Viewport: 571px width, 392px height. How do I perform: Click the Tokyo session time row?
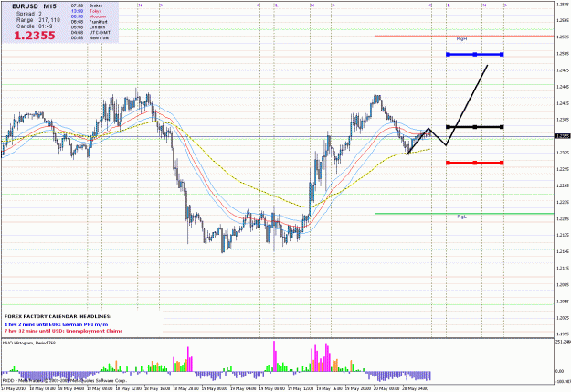coord(86,11)
